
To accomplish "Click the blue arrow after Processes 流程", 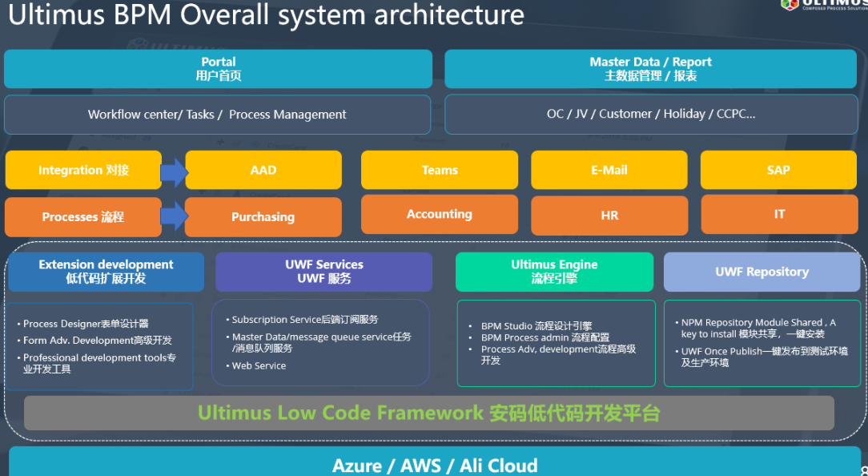I will (175, 216).
